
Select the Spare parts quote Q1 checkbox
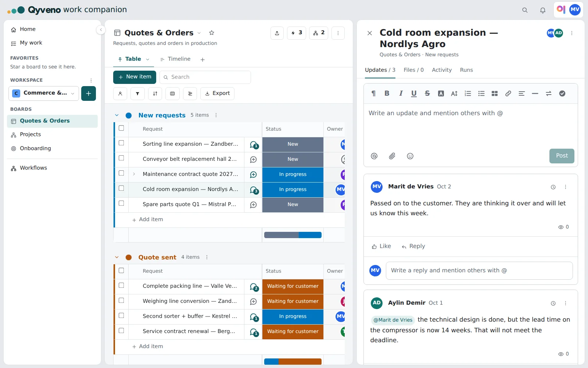coord(121,204)
